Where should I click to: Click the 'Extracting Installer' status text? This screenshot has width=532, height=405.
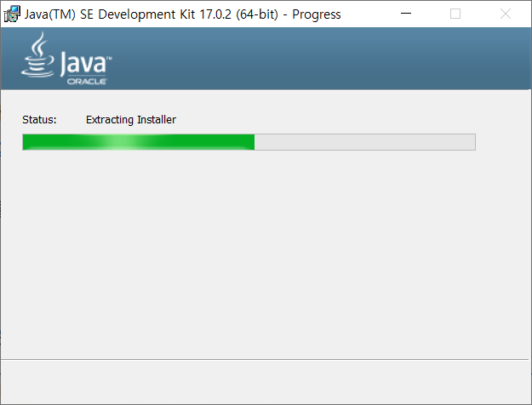131,120
